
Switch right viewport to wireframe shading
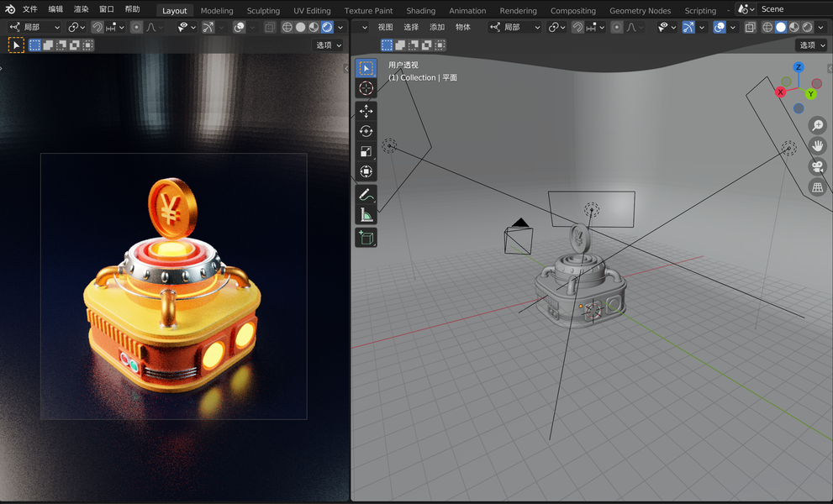767,27
